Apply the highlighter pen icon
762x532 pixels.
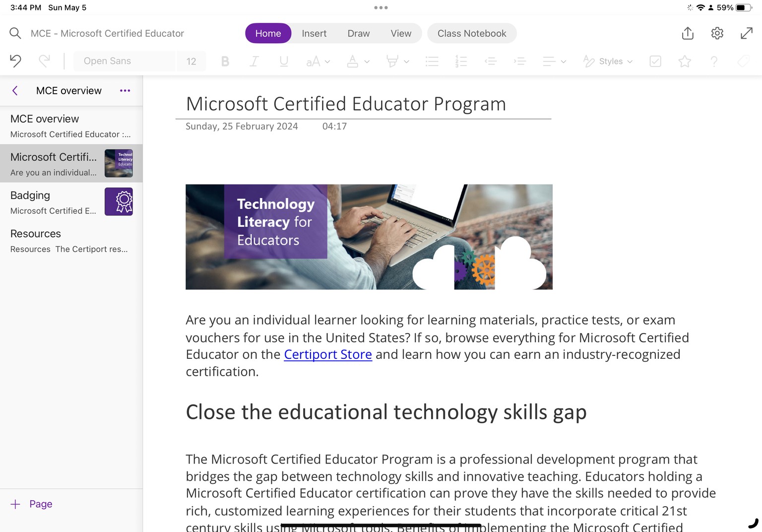392,61
